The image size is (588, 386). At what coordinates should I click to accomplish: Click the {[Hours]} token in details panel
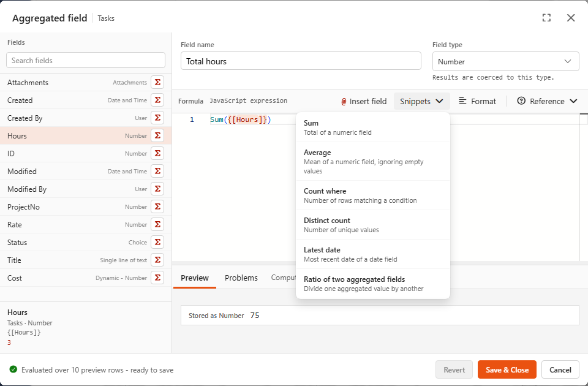[x=24, y=332]
